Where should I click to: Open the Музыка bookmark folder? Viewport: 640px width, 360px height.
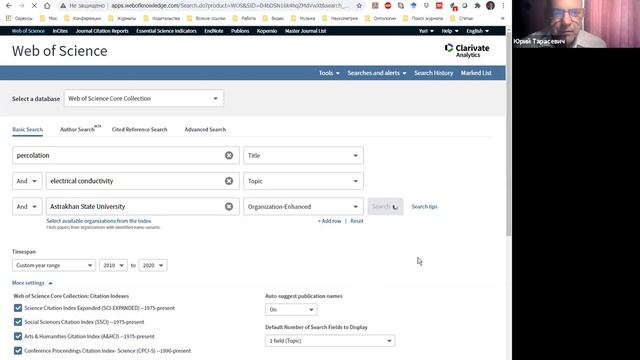pos(303,18)
